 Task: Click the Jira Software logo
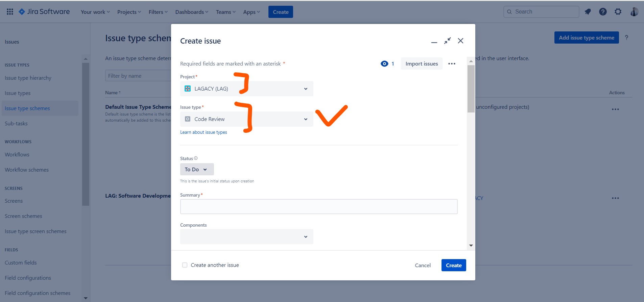pyautogui.click(x=45, y=12)
